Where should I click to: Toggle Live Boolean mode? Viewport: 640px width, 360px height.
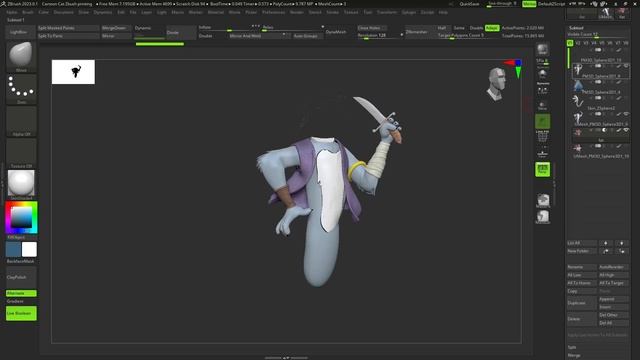(21, 313)
